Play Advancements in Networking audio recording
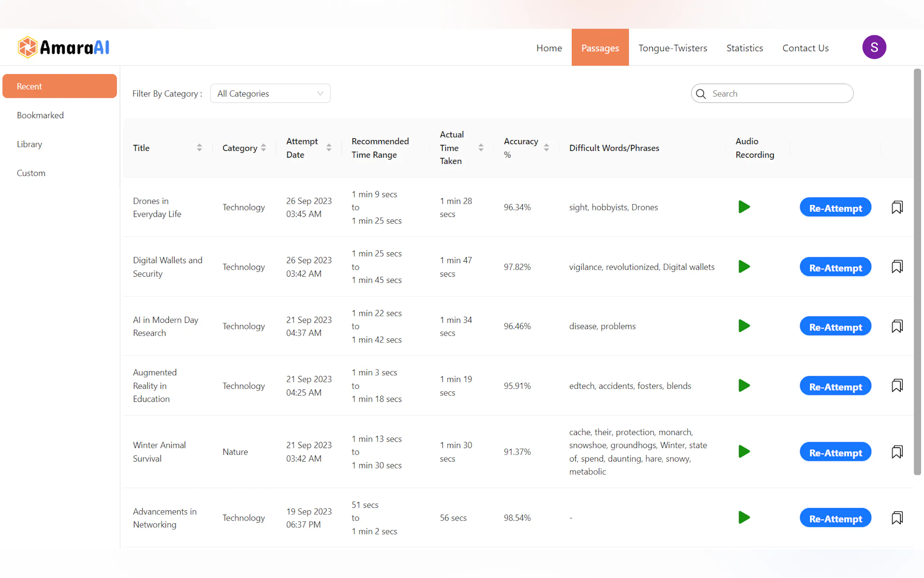This screenshot has height=578, width=924. pyautogui.click(x=743, y=518)
